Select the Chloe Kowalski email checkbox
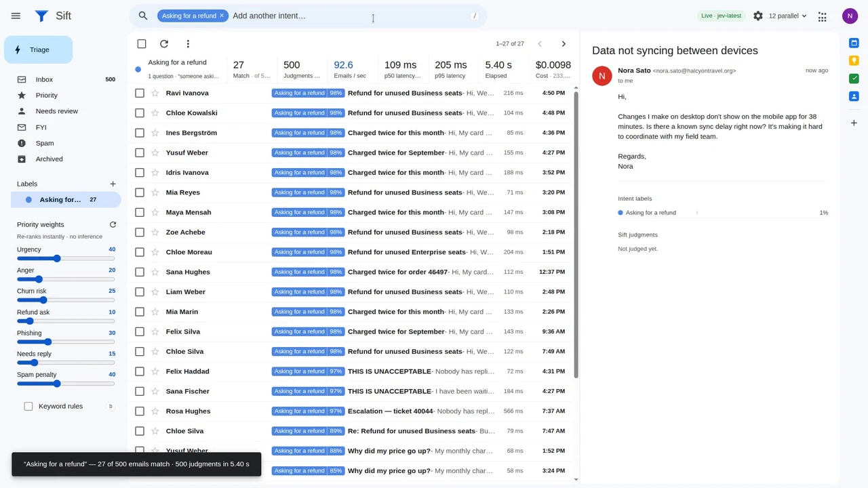Screen dimensions: 868x488 coord(140,113)
